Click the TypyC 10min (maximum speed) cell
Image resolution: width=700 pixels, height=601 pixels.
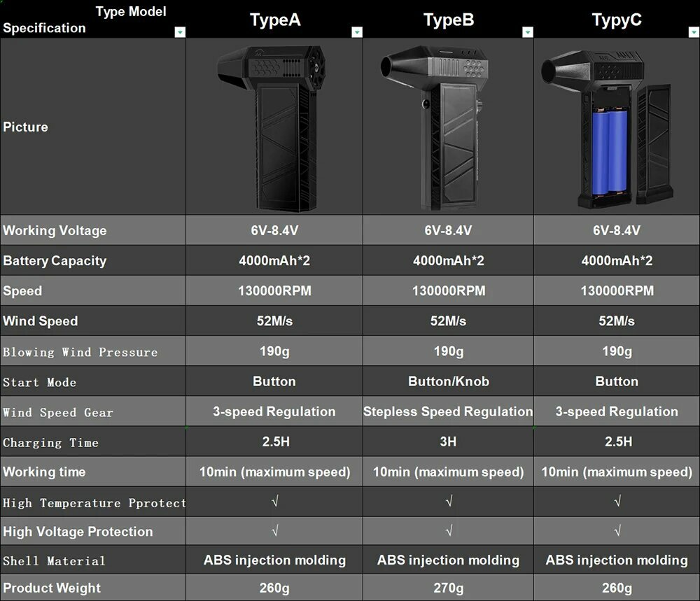(617, 472)
